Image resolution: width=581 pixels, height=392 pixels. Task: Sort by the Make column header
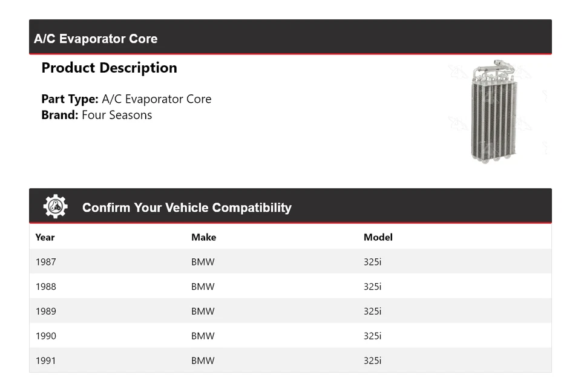[203, 237]
